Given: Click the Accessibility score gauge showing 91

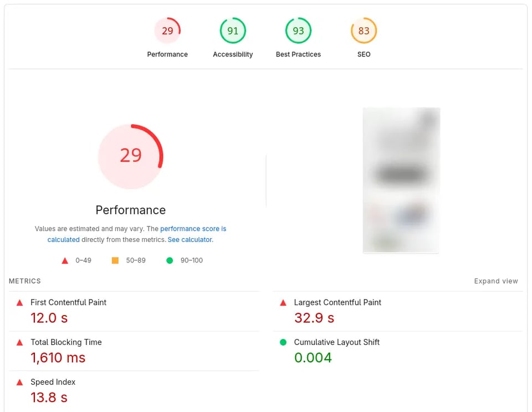Looking at the screenshot, I should [233, 31].
